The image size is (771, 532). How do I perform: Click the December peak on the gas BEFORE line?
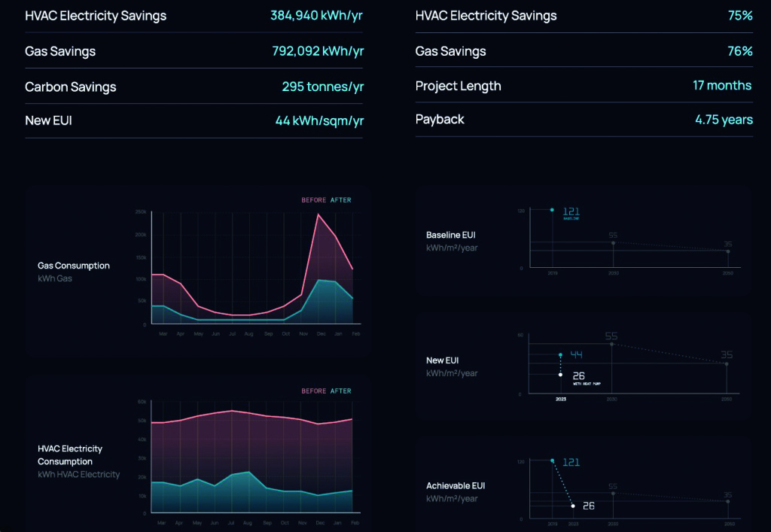318,215
